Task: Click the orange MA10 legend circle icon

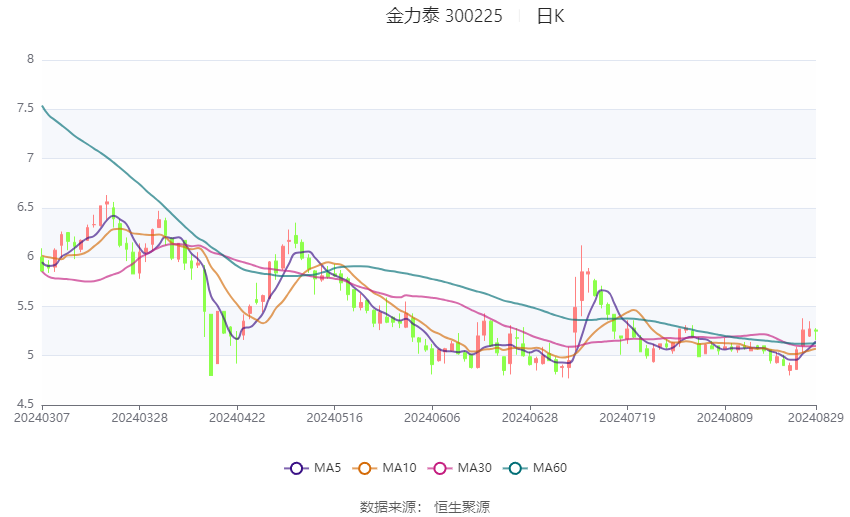Action: coord(364,468)
